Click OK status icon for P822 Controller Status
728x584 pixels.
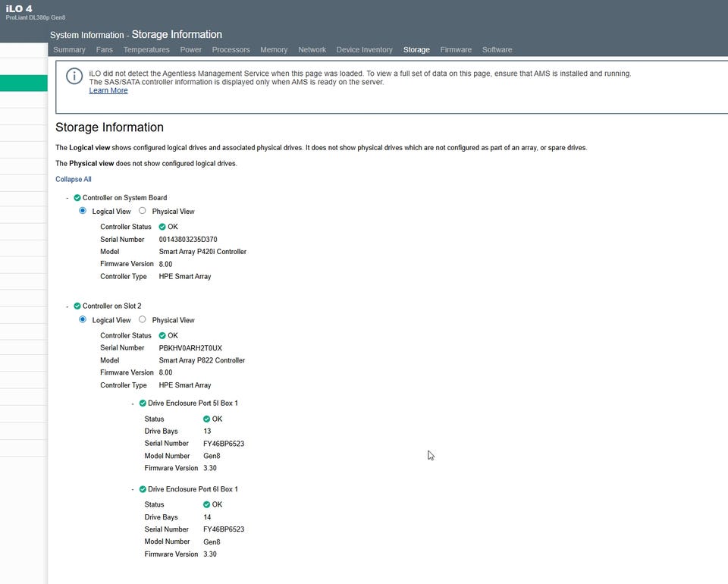[162, 335]
